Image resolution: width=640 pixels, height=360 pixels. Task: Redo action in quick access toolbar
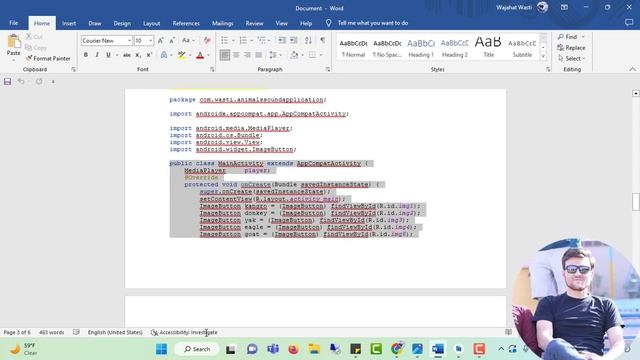pyautogui.click(x=39, y=82)
